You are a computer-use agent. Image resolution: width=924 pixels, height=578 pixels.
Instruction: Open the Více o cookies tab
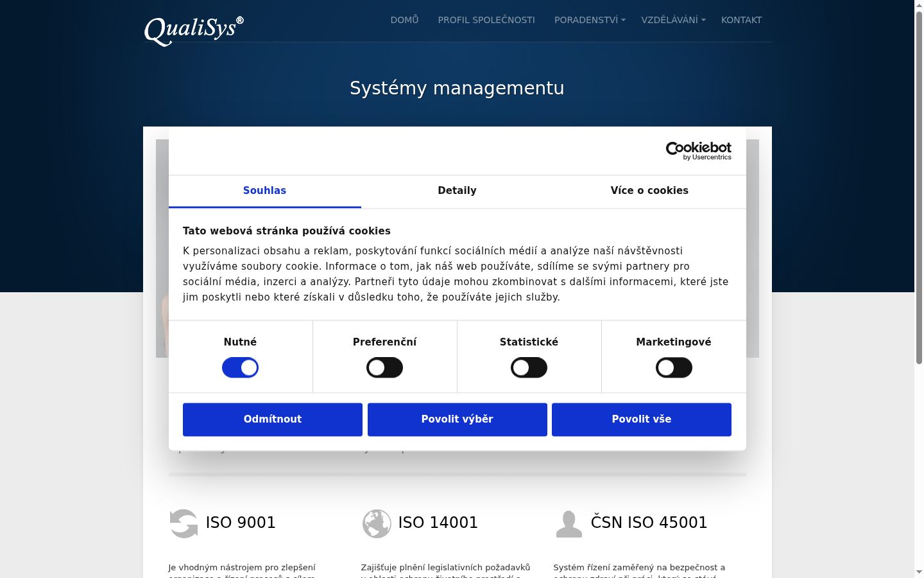point(649,191)
